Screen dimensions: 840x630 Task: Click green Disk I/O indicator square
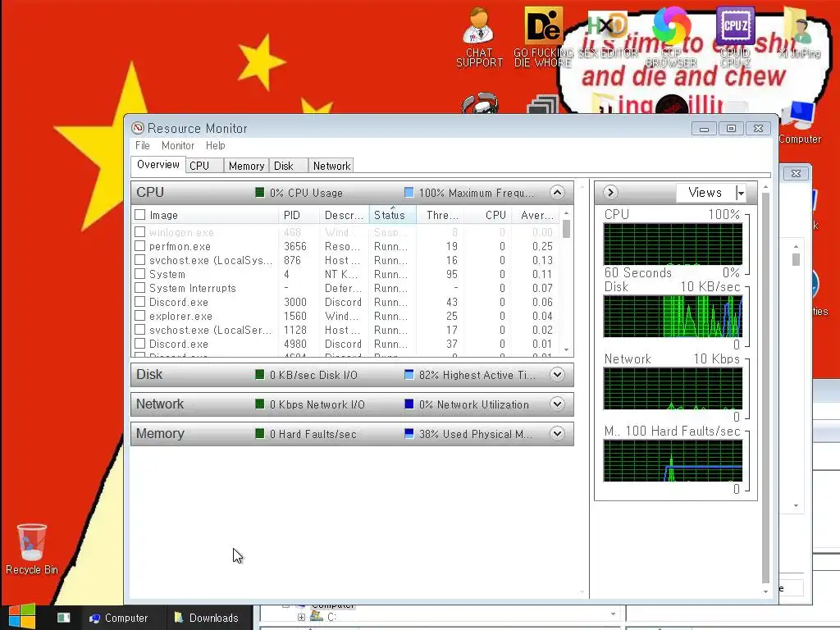click(260, 374)
